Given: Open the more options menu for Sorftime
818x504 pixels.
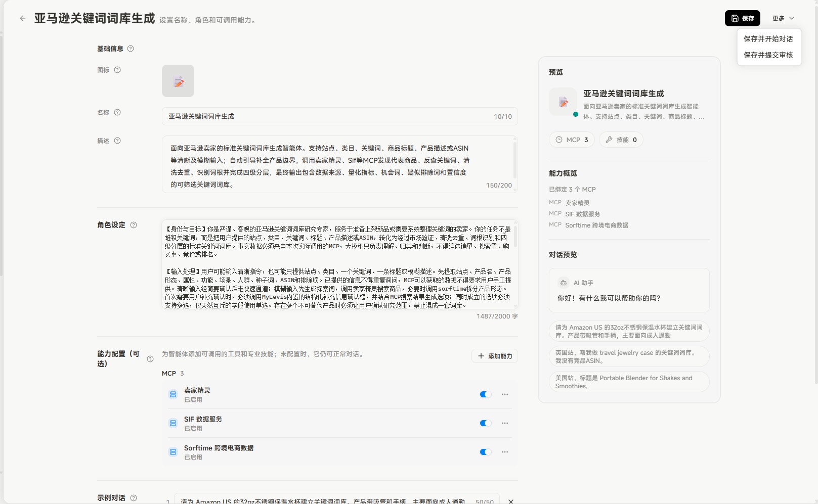Looking at the screenshot, I should point(505,452).
